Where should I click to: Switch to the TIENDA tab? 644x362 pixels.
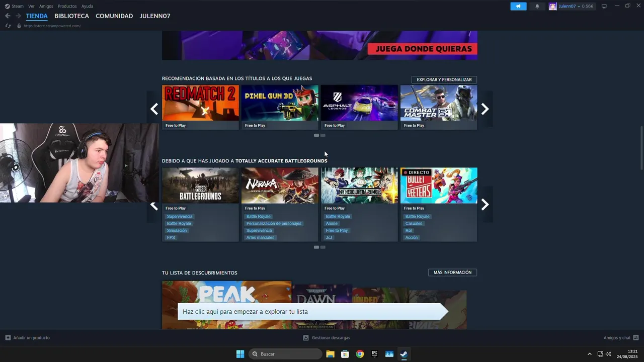[x=37, y=16]
